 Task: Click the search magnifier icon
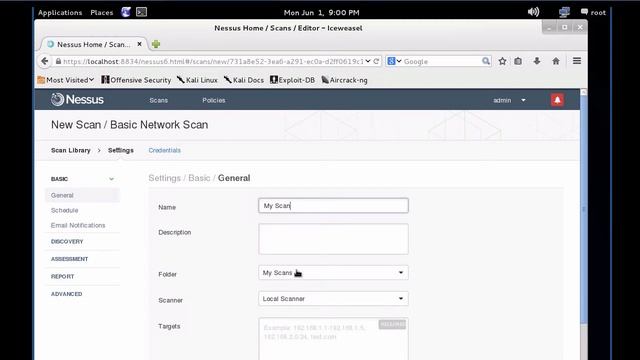point(486,61)
